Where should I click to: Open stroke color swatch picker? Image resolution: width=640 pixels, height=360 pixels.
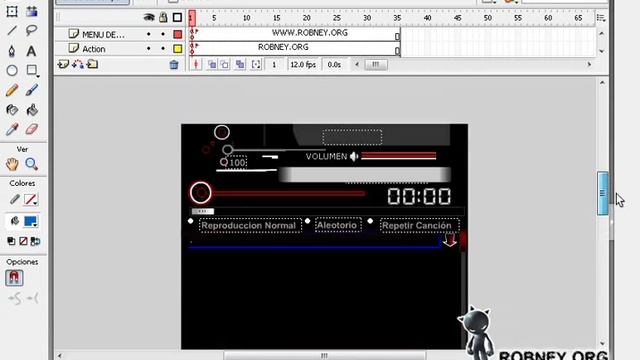pyautogui.click(x=30, y=200)
